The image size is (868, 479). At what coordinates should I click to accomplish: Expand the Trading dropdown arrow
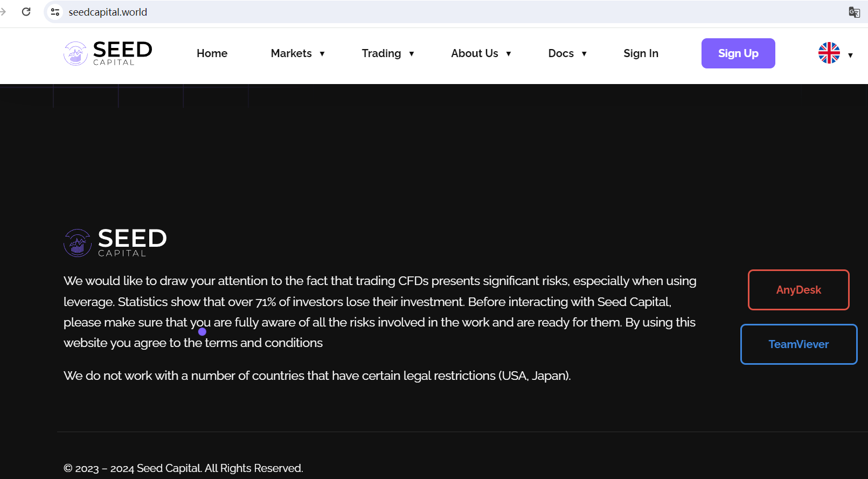(x=412, y=54)
